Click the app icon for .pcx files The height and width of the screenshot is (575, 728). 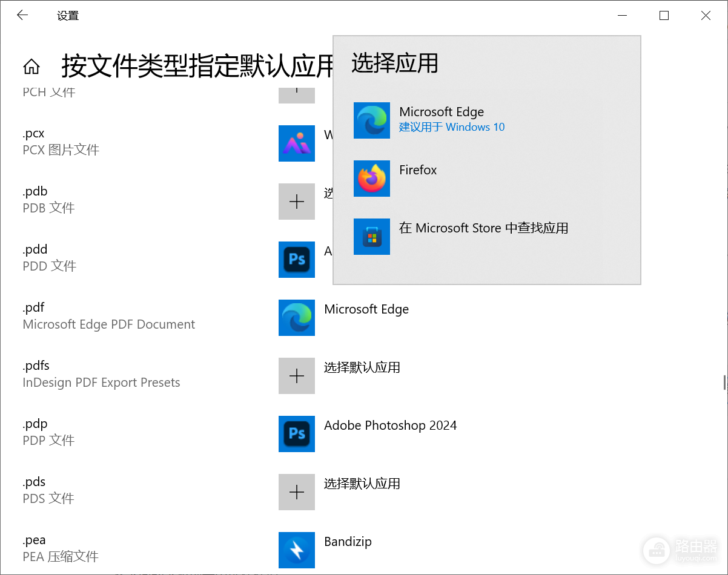tap(297, 143)
